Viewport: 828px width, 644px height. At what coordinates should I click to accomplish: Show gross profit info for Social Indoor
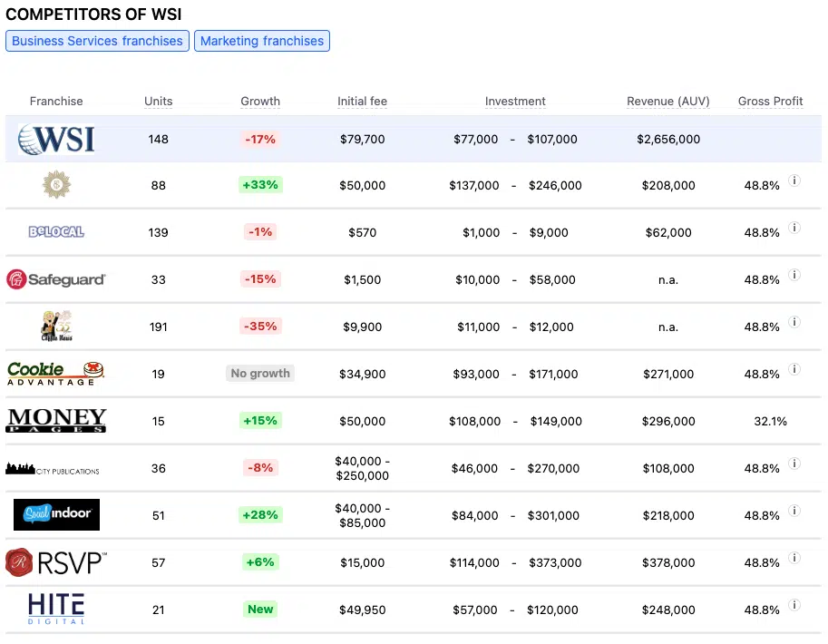click(794, 511)
